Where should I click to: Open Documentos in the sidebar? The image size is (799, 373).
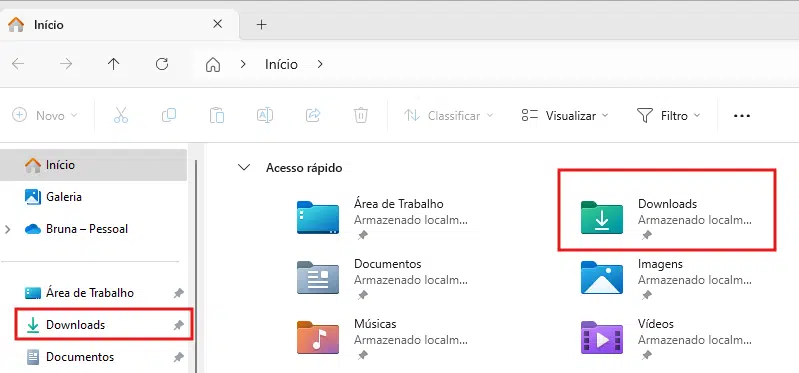93,357
